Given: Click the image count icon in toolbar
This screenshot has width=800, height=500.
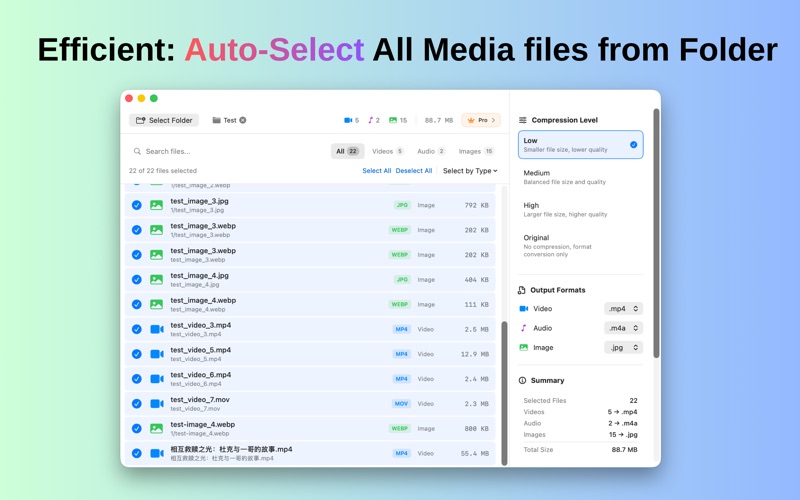Looking at the screenshot, I should 393,120.
